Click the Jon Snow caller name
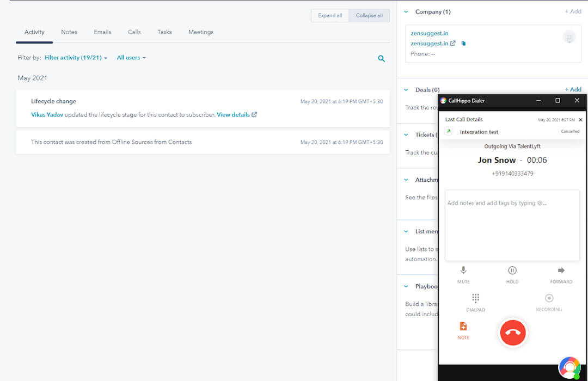The image size is (588, 381). [497, 160]
